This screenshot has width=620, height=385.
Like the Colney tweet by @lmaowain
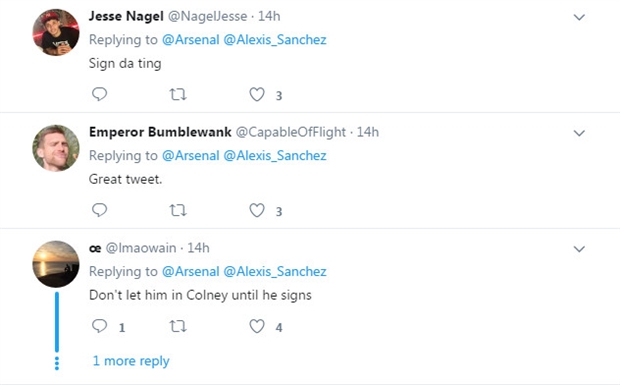coord(257,326)
